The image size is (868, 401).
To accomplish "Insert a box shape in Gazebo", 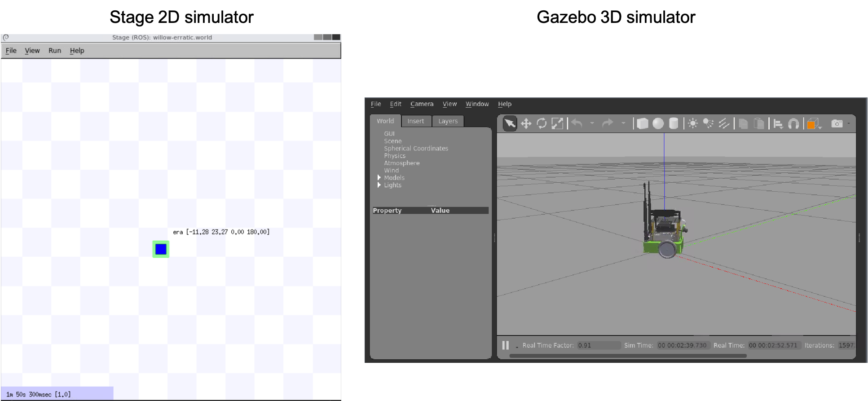I will (643, 123).
